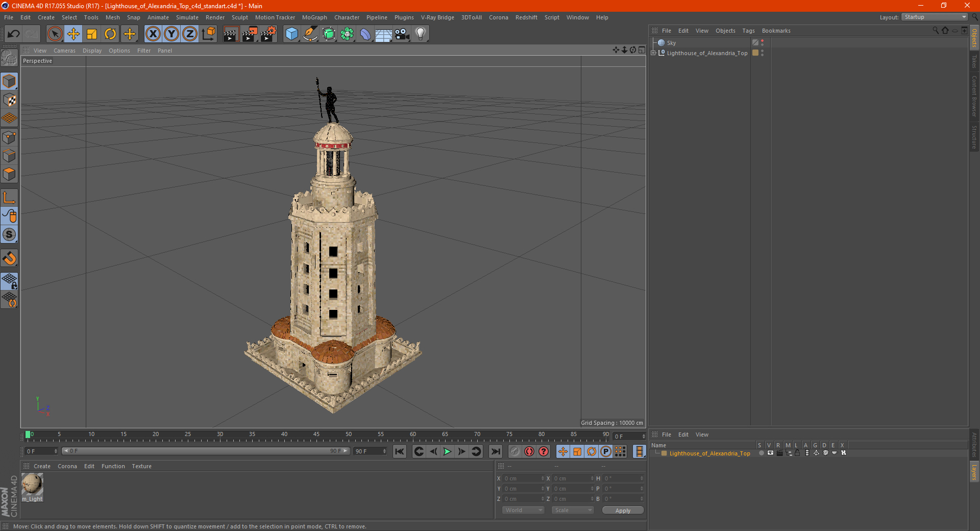Open the Scale mode dropdown

[573, 510]
